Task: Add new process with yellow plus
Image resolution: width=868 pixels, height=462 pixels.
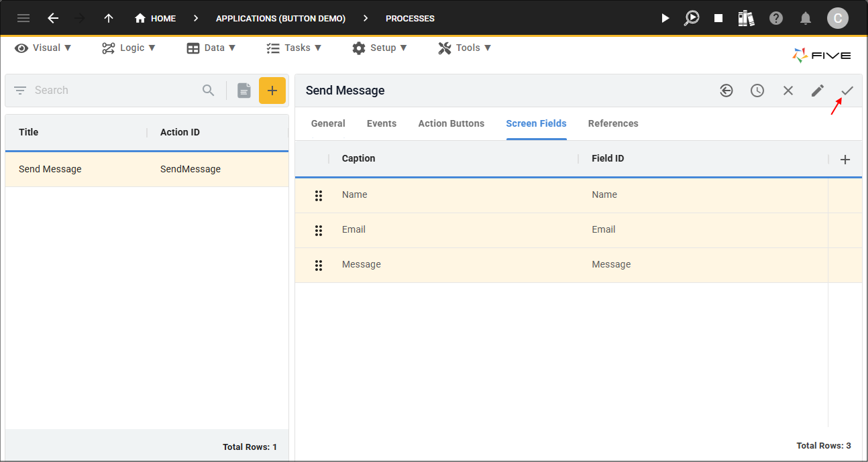Action: pos(272,91)
